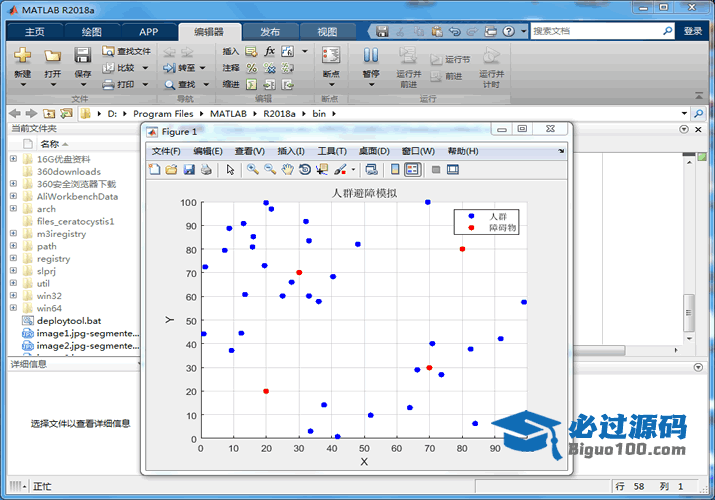Open the Figure 文件(F) menu
The width and height of the screenshot is (715, 500).
166,151
